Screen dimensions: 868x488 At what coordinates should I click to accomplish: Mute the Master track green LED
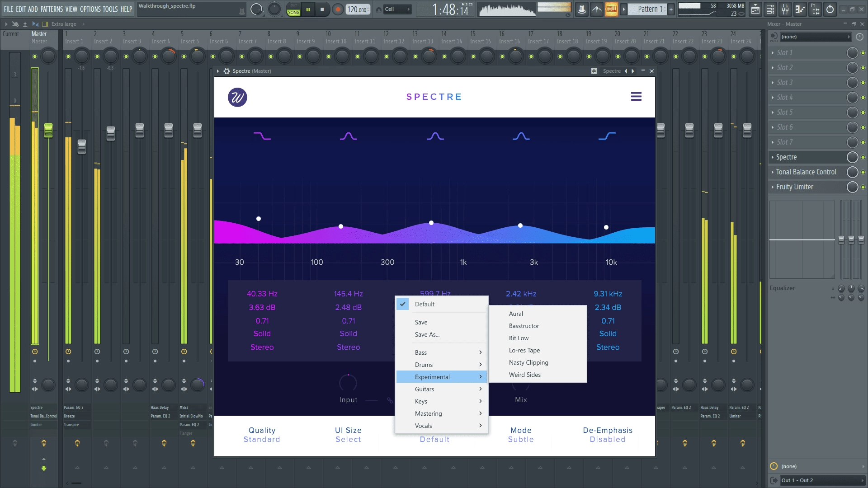pos(35,56)
